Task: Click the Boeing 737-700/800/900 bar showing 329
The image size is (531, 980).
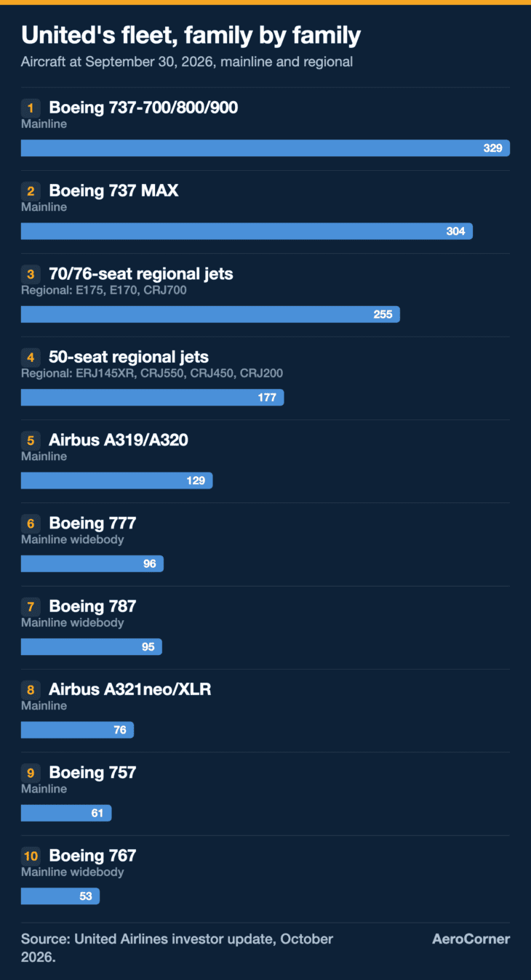Action: (265, 148)
